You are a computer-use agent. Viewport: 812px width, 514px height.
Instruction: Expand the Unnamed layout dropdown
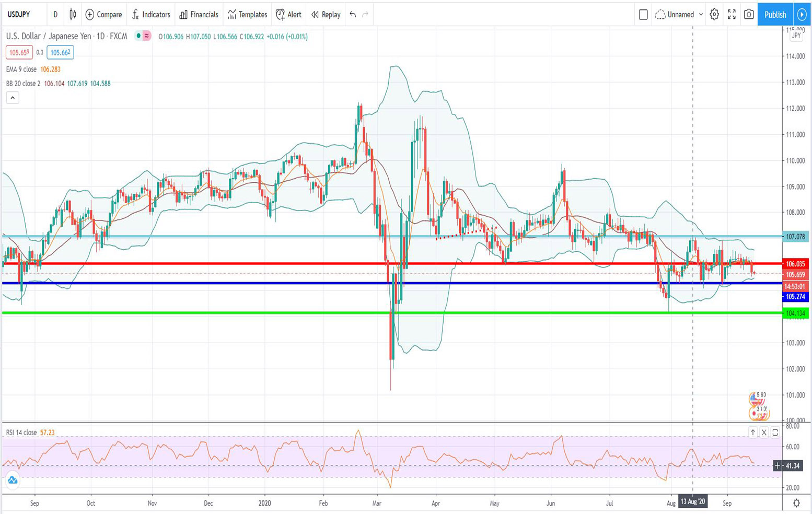point(701,15)
